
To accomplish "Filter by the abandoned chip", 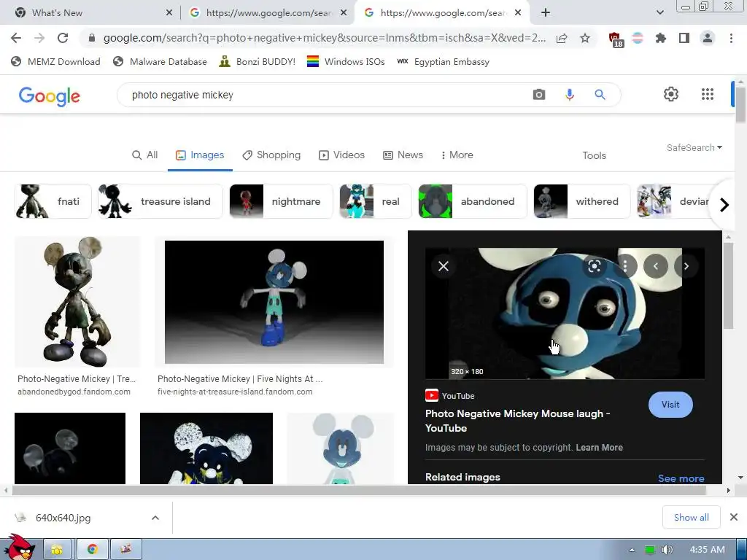I will [473, 201].
